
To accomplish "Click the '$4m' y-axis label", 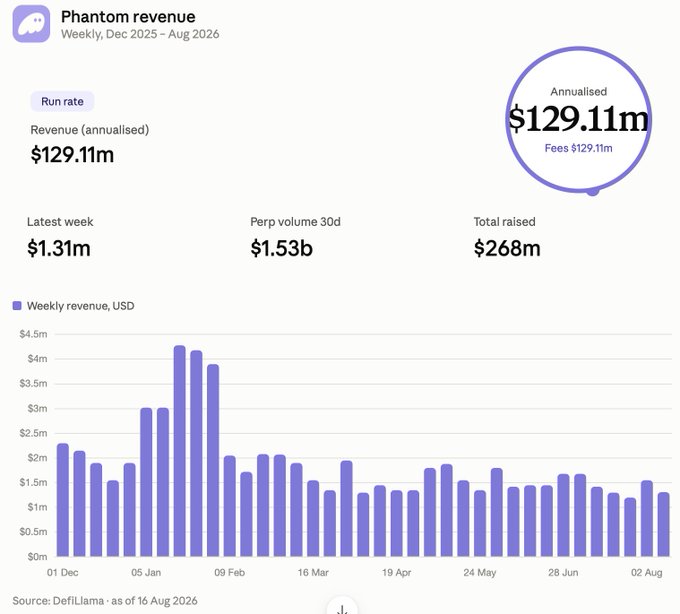I will click(x=37, y=359).
